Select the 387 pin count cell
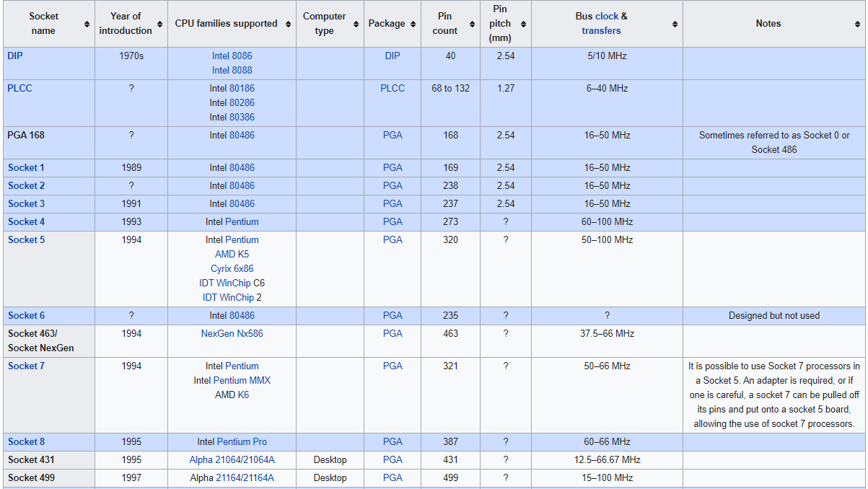Screen dimensions: 868x489 pyautogui.click(x=451, y=442)
